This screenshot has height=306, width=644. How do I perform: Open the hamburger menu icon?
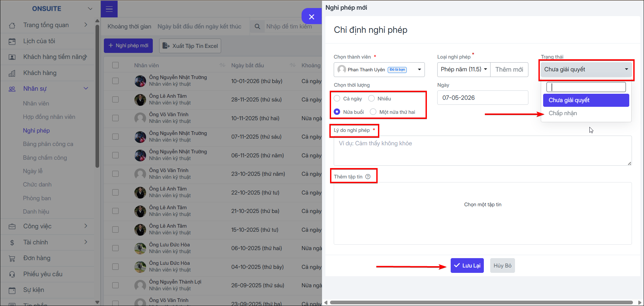pos(109,9)
